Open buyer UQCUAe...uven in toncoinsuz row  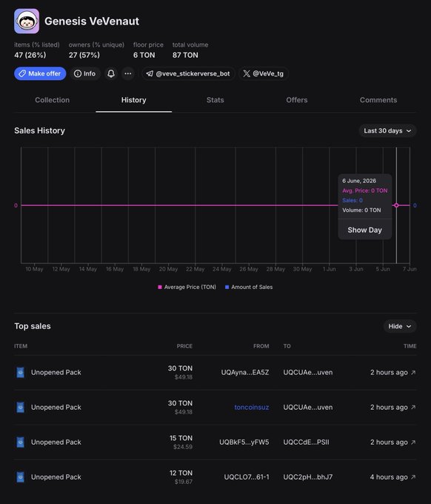pos(308,407)
